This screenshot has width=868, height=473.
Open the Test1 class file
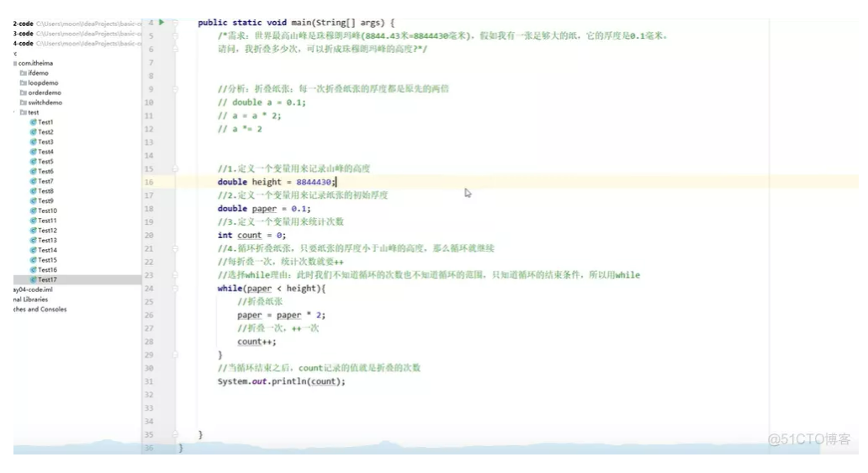pos(45,122)
